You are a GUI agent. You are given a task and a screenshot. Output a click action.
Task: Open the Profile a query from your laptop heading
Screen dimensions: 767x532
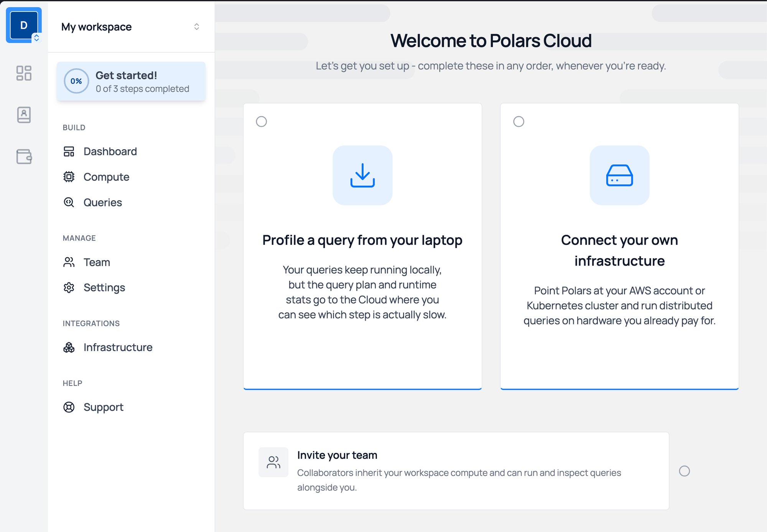362,240
